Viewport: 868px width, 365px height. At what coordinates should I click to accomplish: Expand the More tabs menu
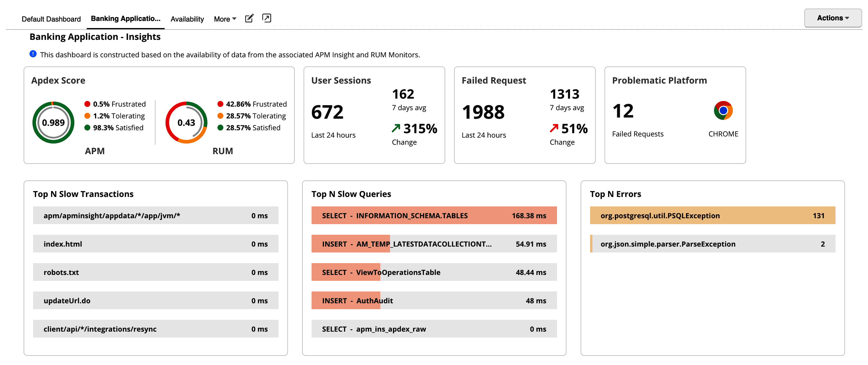pos(225,19)
